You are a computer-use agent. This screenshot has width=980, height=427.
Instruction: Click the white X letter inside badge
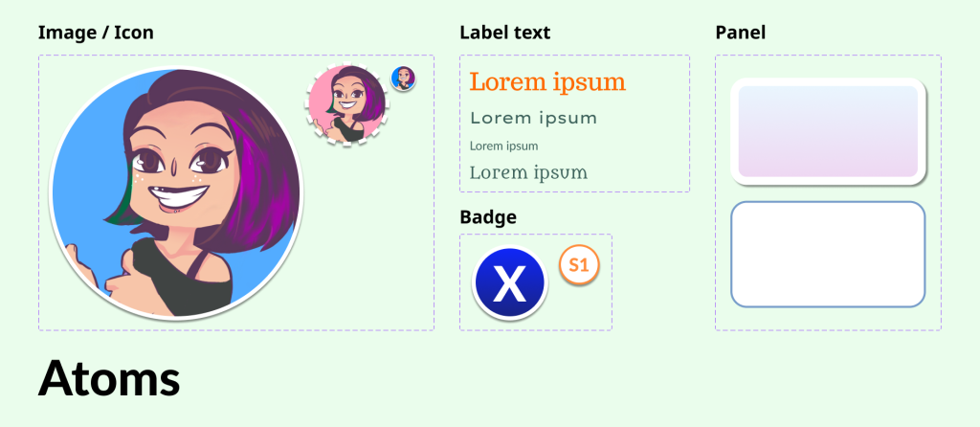510,283
